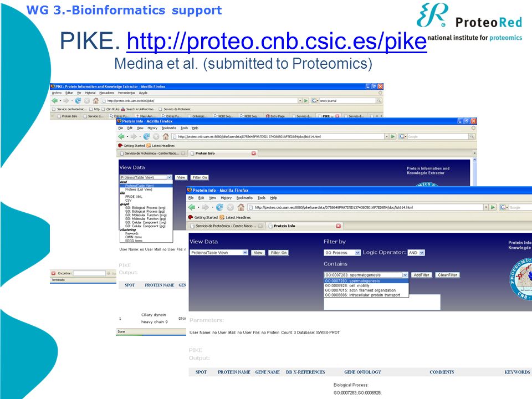Click search magnifier in middle window
Viewport: 532px width, 399px height.
472,136
